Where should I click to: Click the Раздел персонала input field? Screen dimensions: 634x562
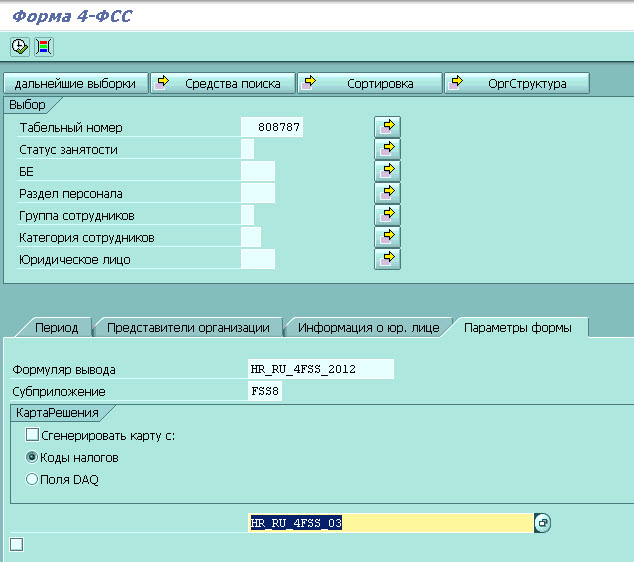click(258, 193)
